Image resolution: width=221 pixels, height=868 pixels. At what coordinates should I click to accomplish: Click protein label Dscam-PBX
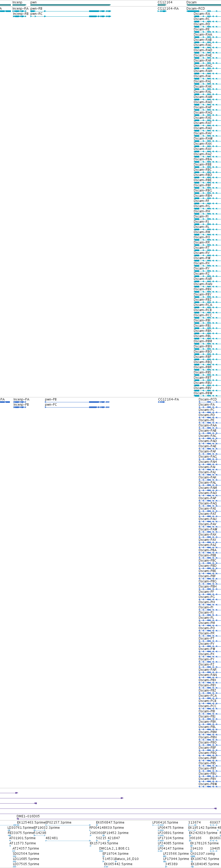(x=207, y=680)
